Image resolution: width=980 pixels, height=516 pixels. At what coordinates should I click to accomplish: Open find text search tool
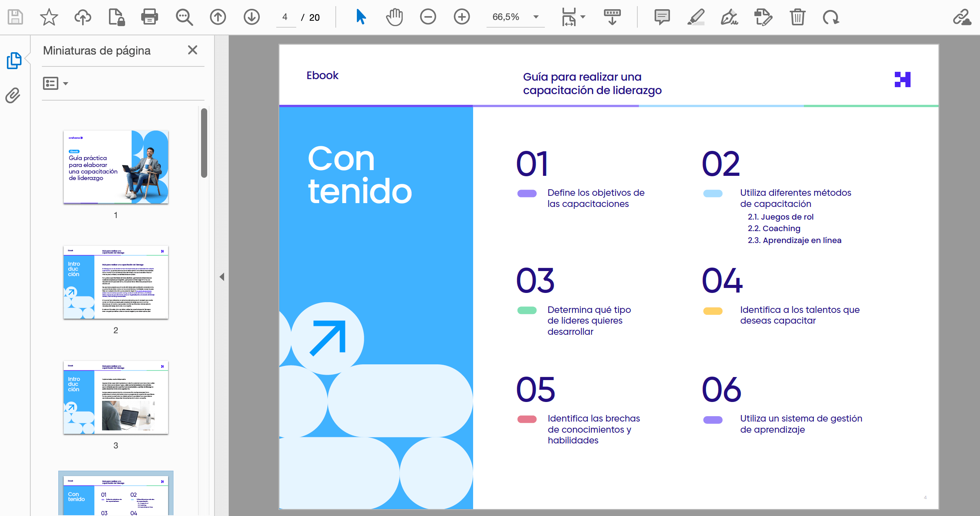coord(184,17)
